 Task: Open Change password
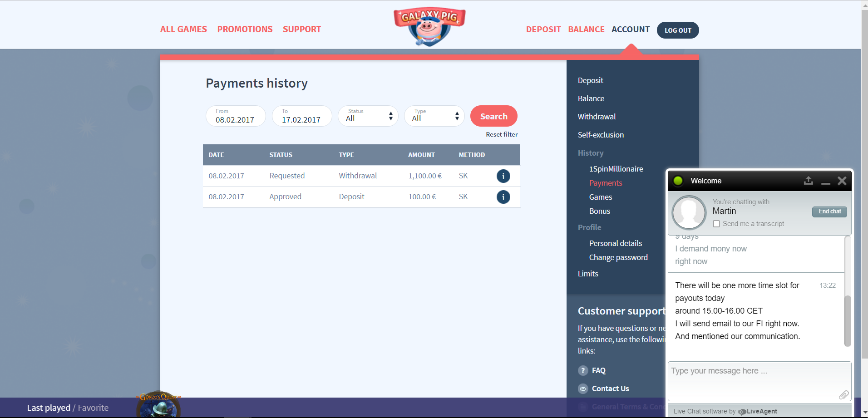pyautogui.click(x=618, y=257)
